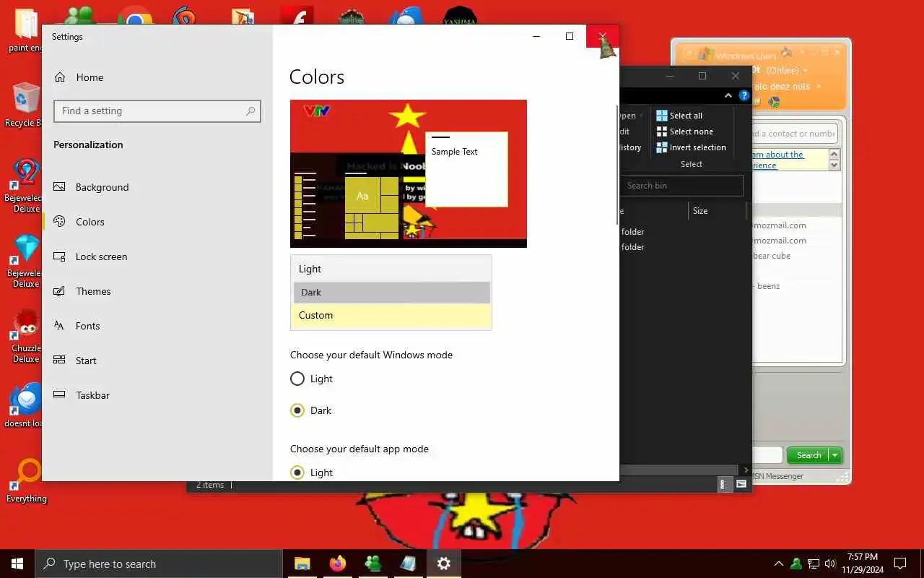Viewport: 924px width, 578px height.
Task: Open the Action Center notification icon
Action: 900,564
